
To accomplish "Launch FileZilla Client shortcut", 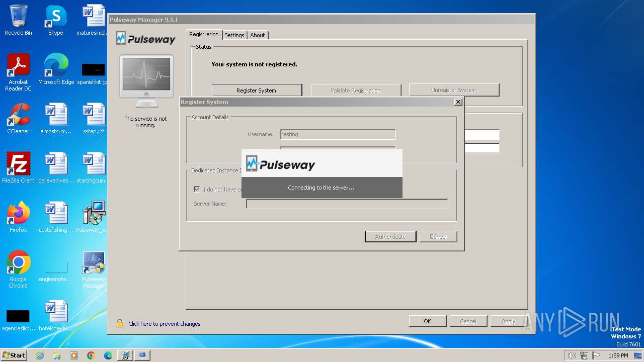I will [x=18, y=168].
